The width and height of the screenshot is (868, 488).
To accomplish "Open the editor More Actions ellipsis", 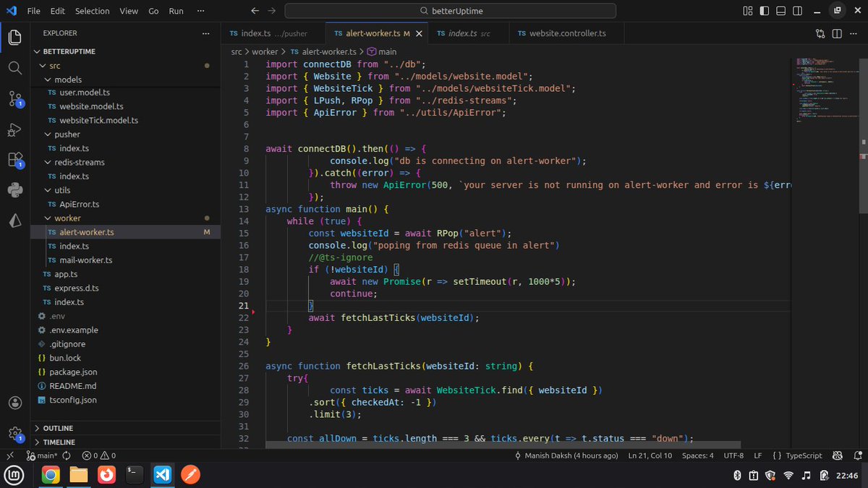I will (x=854, y=33).
